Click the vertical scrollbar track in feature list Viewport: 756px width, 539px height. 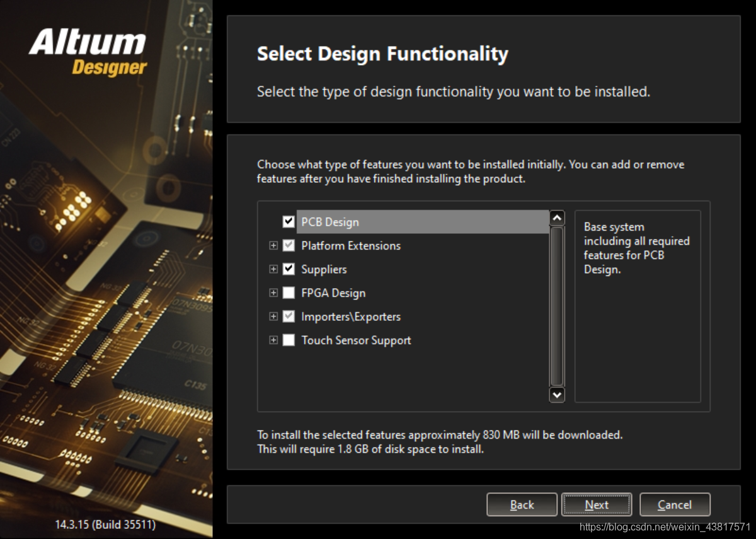[557, 306]
